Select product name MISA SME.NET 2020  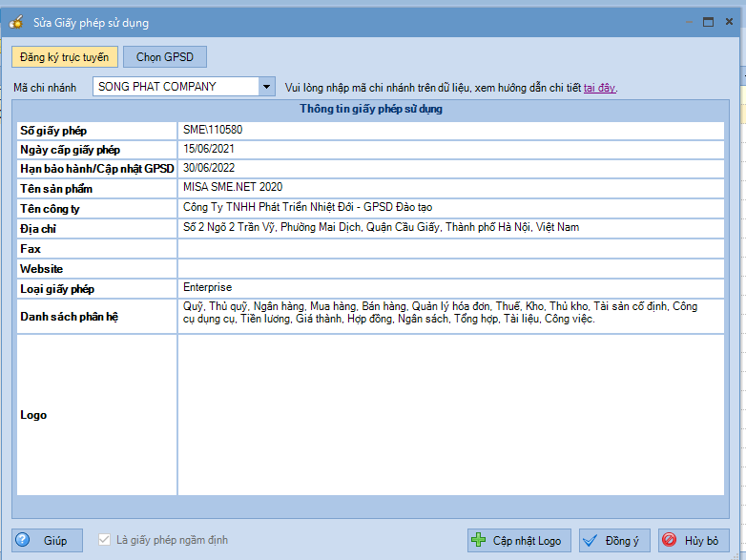tap(233, 187)
